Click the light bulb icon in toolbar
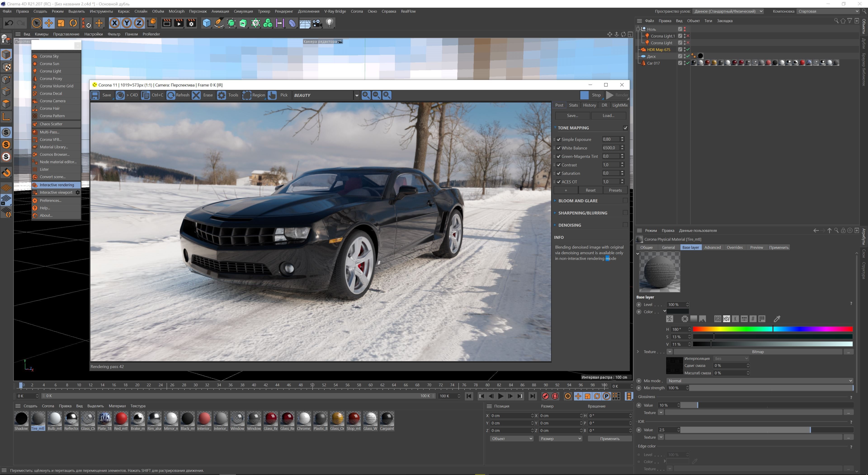 pos(330,23)
